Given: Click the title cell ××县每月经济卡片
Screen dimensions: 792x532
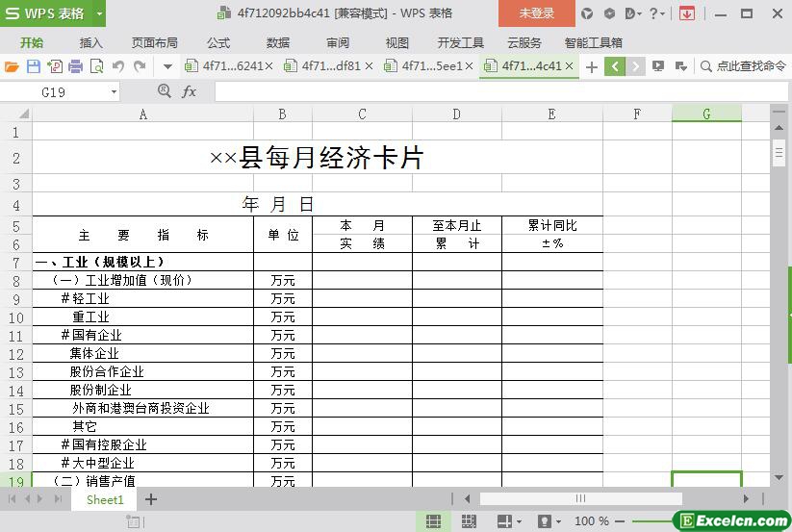Looking at the screenshot, I should coord(318,158).
